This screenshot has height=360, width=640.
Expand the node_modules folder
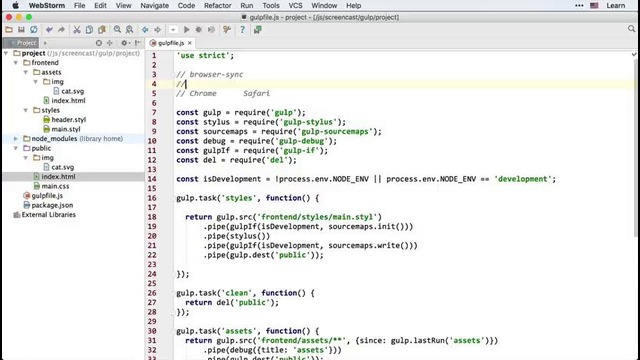pyautogui.click(x=16, y=139)
